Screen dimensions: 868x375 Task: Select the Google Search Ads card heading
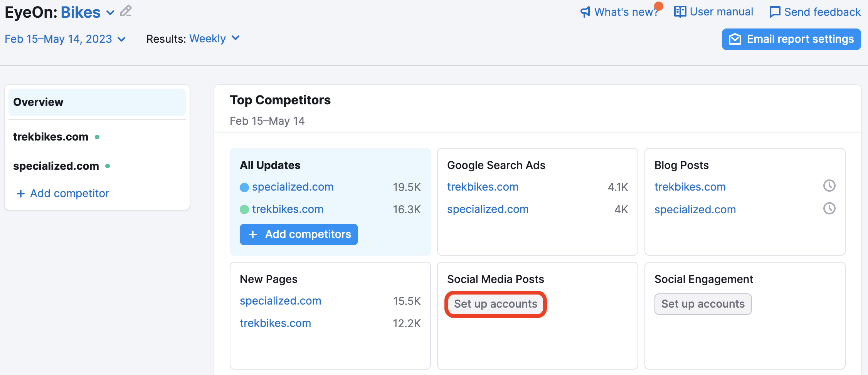(496, 166)
